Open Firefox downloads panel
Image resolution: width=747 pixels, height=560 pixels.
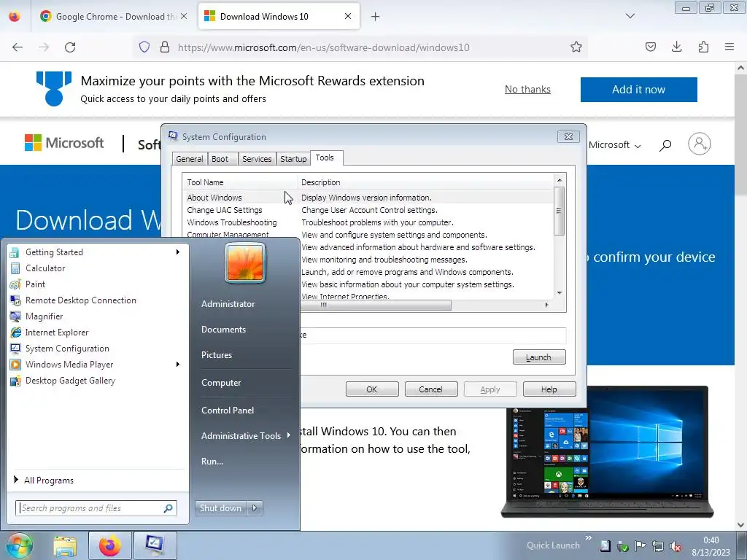[676, 47]
